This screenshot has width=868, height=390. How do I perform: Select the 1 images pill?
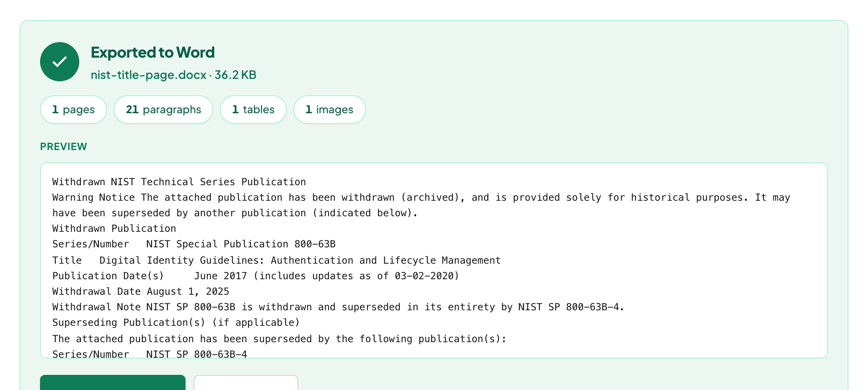[330, 110]
